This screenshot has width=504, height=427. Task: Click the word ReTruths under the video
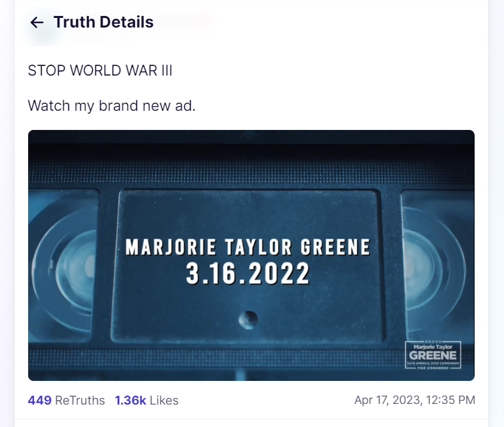point(80,400)
